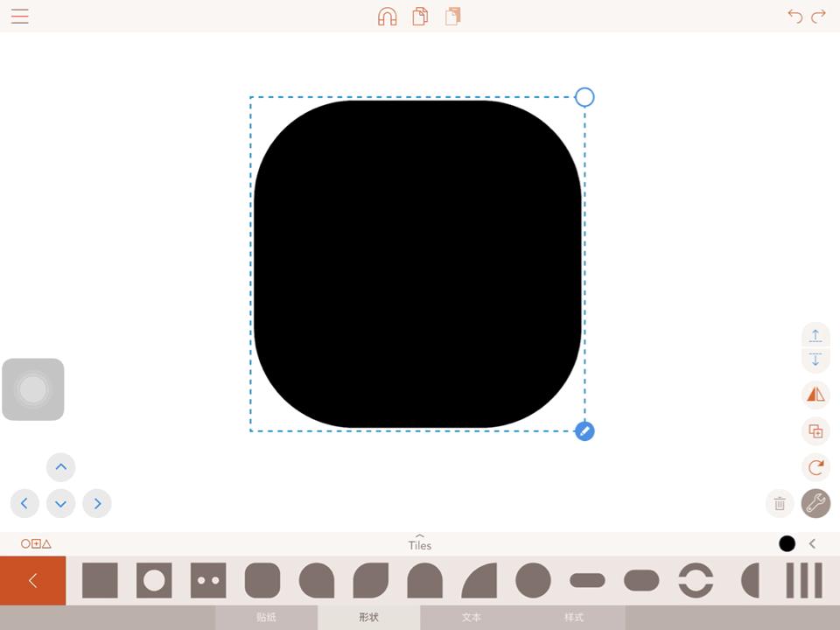Pick the rounded square tile shape

click(x=262, y=580)
